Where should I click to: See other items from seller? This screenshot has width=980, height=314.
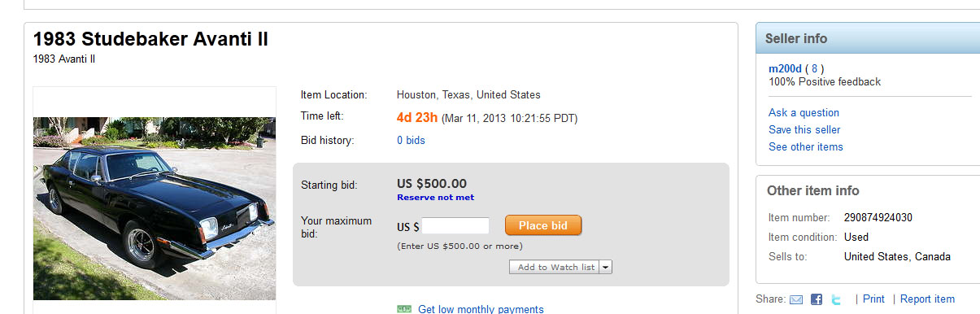[805, 147]
